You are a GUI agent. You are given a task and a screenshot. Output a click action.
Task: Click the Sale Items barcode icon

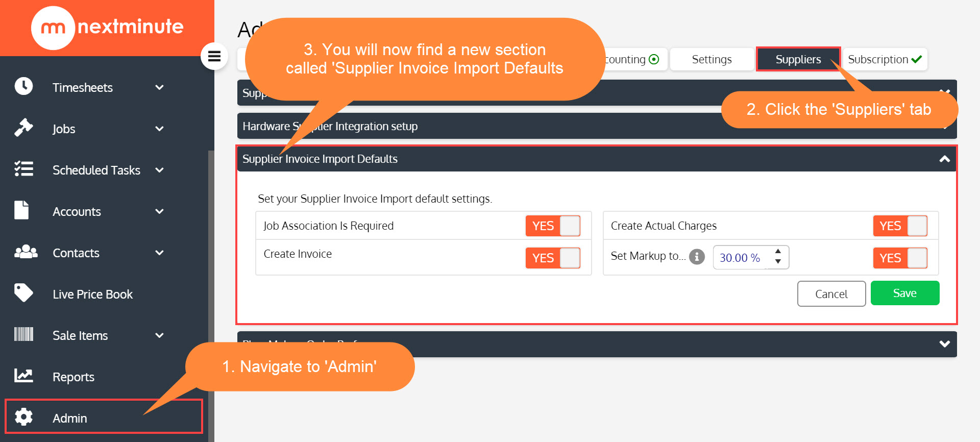point(23,334)
